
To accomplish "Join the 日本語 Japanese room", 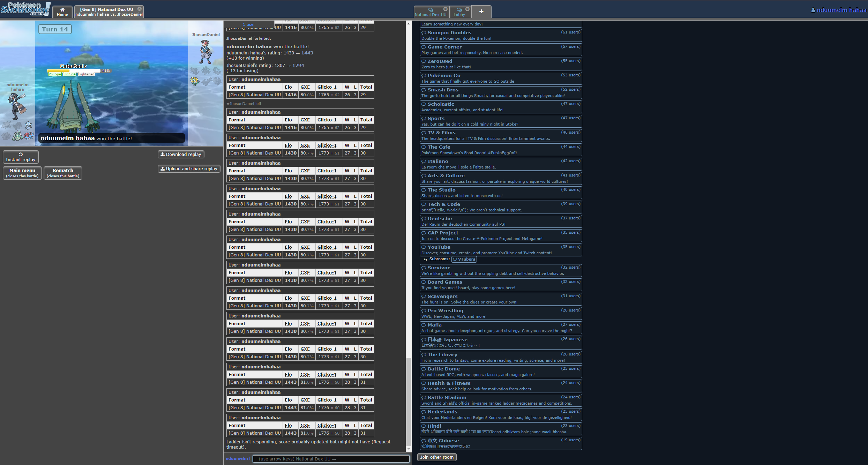I will point(501,342).
